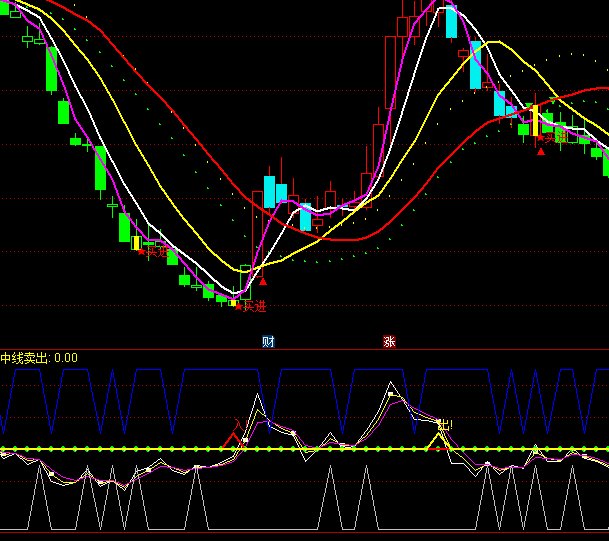The height and width of the screenshot is (541, 609).
Task: Click red up-arrow beside the bottom reversal candle
Action: click(263, 282)
